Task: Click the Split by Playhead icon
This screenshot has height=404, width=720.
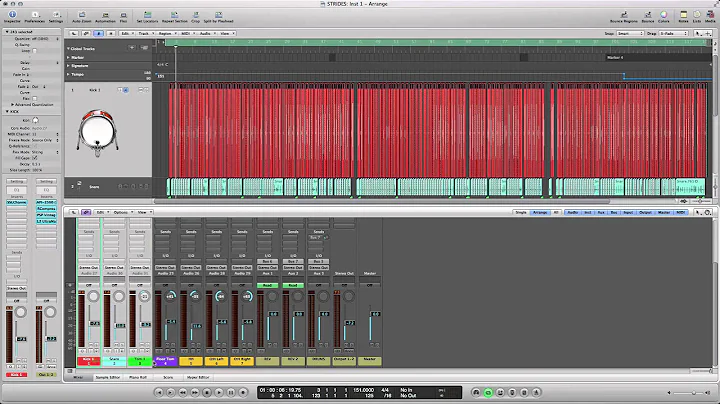Action: coord(219,17)
